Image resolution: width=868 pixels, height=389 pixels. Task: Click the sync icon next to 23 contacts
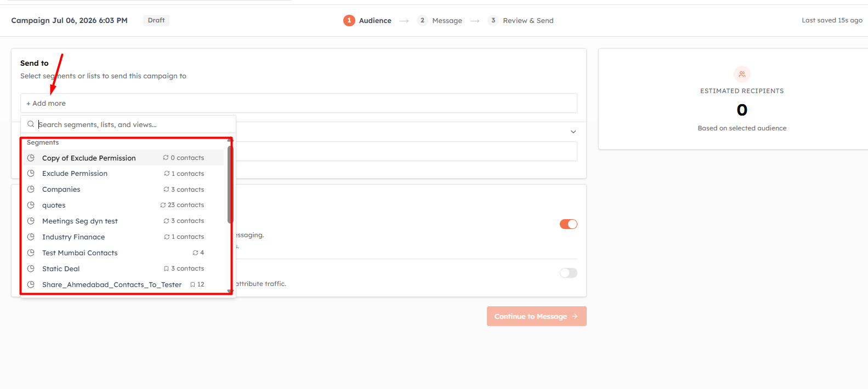163,205
